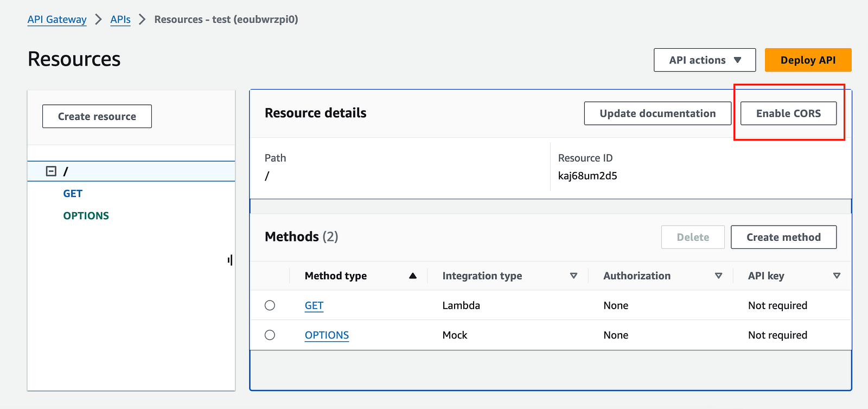Click API key column sort arrow
Screen dimensions: 868x409
pyautogui.click(x=837, y=276)
